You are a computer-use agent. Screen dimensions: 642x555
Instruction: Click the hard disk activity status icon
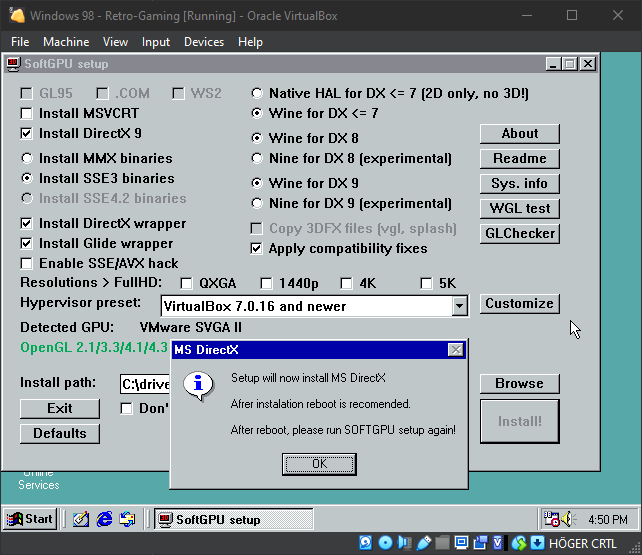click(365, 543)
